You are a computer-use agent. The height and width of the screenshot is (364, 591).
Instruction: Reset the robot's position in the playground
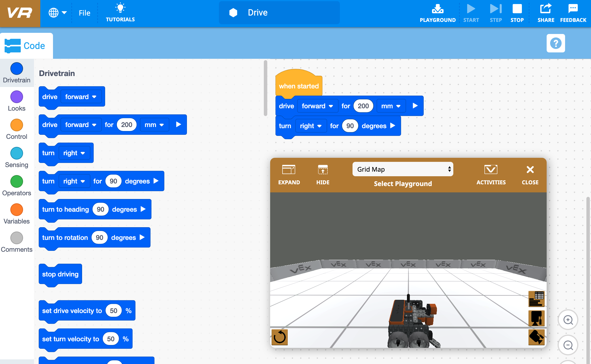tap(279, 338)
